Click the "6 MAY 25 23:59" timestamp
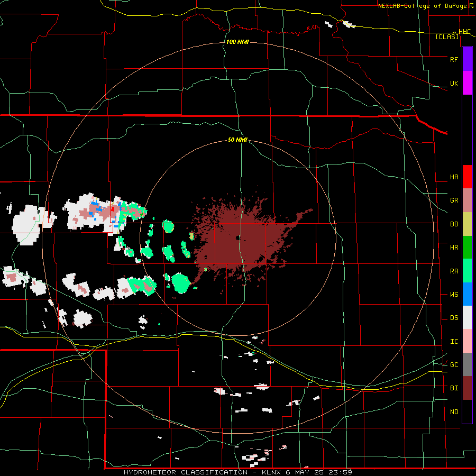This screenshot has height=476, width=476. [319, 472]
